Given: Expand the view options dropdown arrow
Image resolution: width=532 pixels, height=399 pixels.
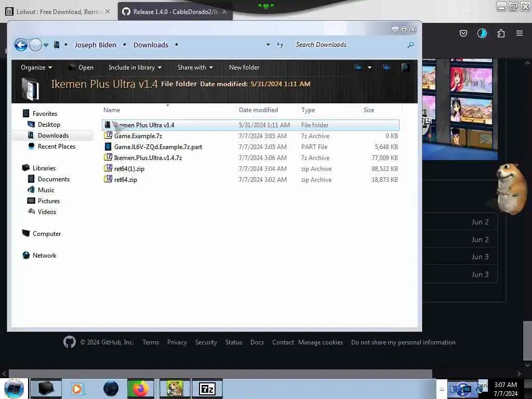Looking at the screenshot, I should point(369,68).
